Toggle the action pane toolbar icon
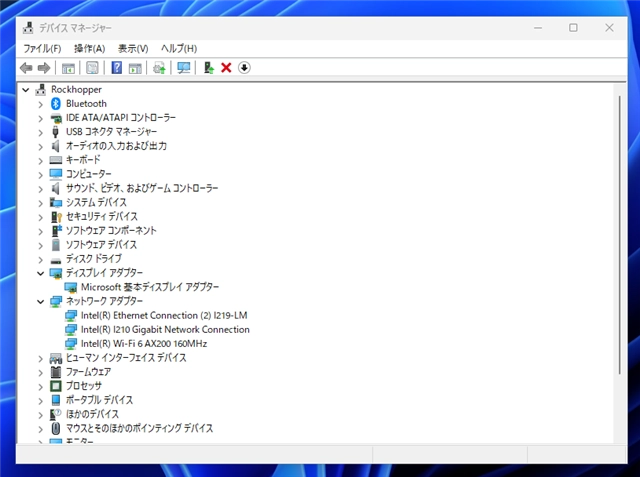This screenshot has width=640, height=477. (135, 68)
